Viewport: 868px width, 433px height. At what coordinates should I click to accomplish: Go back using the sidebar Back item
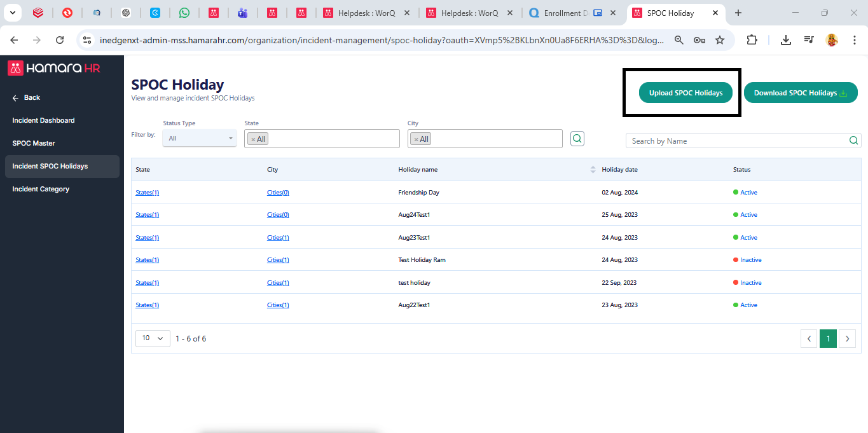coord(26,97)
